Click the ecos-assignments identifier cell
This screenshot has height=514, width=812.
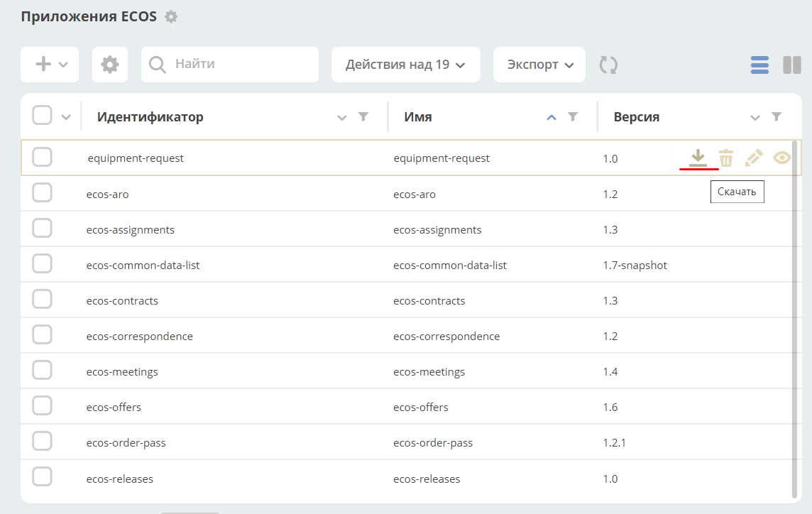tap(131, 230)
